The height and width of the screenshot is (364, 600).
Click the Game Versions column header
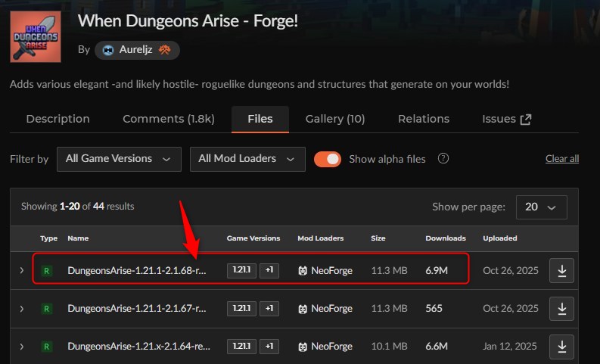[x=253, y=238]
